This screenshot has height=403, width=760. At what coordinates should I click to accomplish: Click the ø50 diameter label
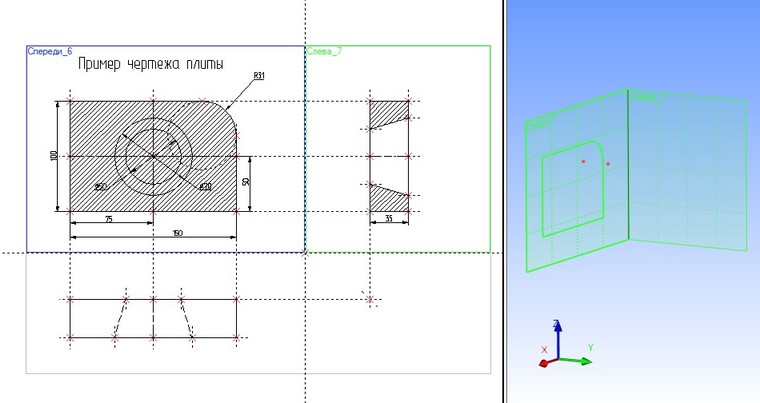pos(101,187)
